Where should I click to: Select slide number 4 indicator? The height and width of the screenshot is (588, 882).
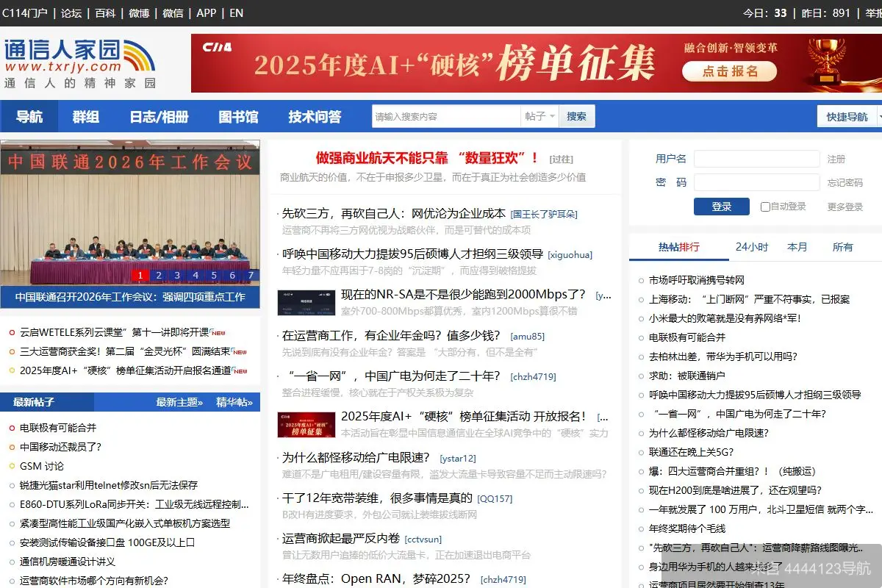pyautogui.click(x=195, y=276)
